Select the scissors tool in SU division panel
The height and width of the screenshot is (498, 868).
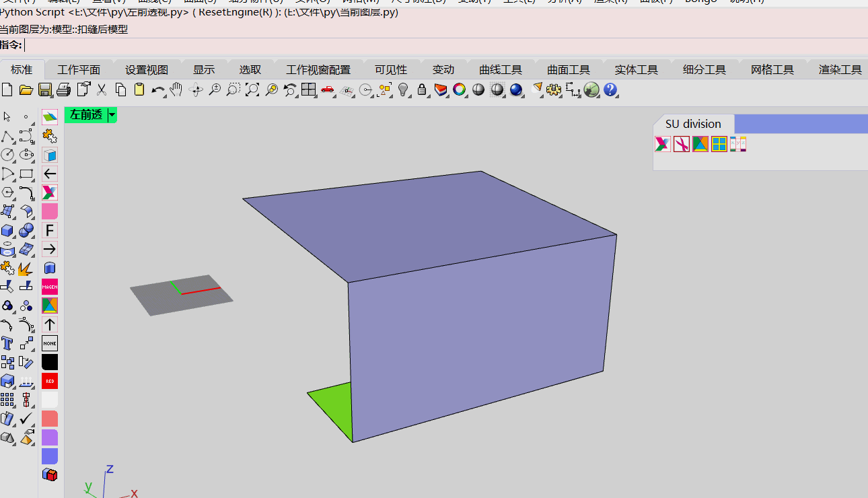681,143
